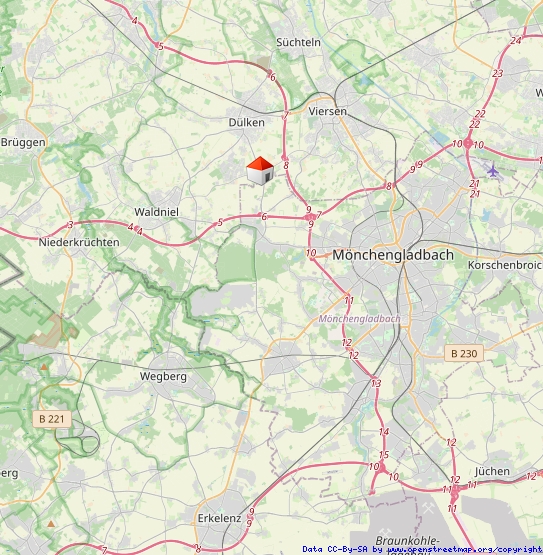Click motorway junction 24 marker
This screenshot has width=543, height=555.
(x=516, y=41)
